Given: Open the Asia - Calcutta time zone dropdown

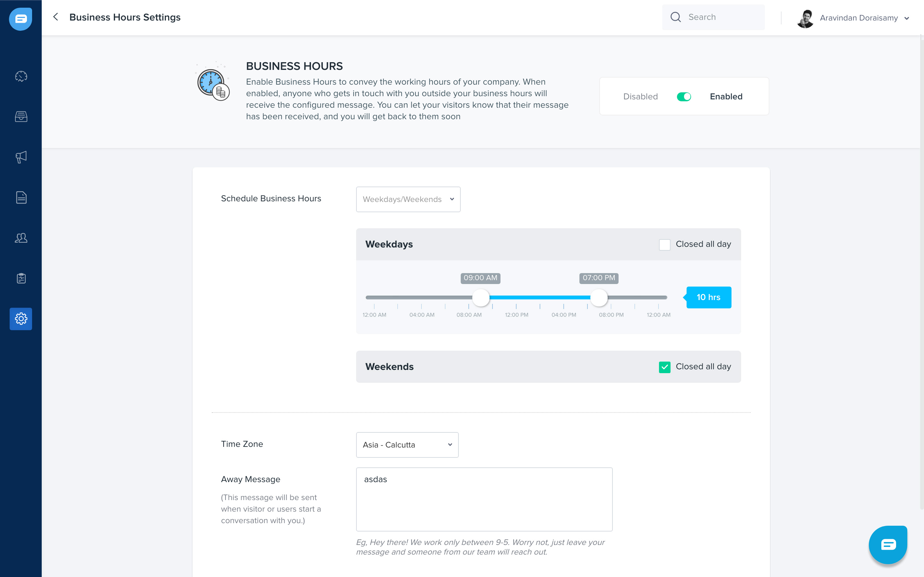Looking at the screenshot, I should [x=407, y=445].
